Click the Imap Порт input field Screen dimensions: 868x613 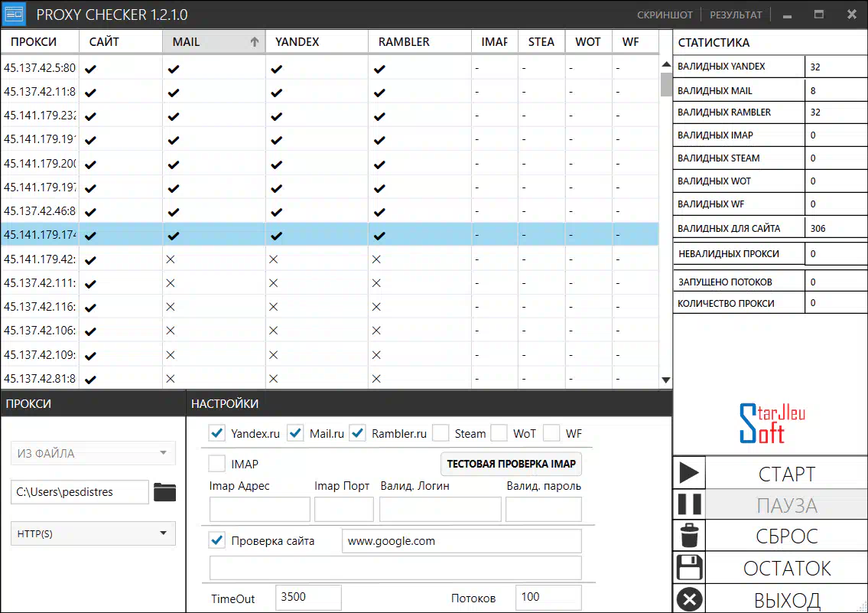[x=344, y=509]
